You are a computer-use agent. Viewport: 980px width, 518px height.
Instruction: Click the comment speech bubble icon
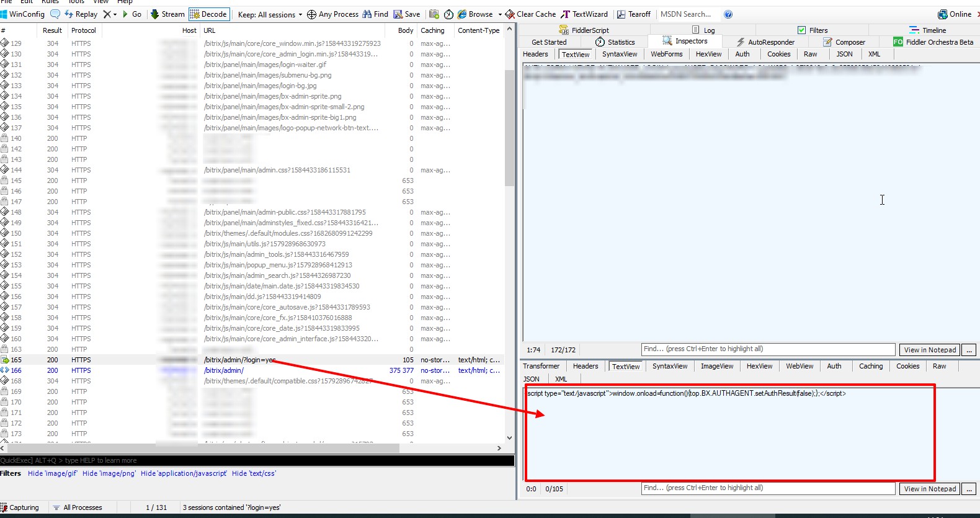coord(55,14)
